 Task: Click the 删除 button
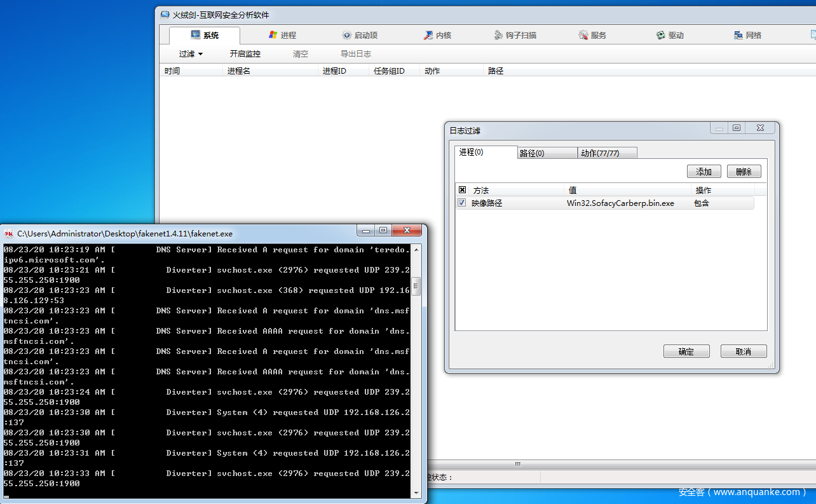click(x=744, y=172)
